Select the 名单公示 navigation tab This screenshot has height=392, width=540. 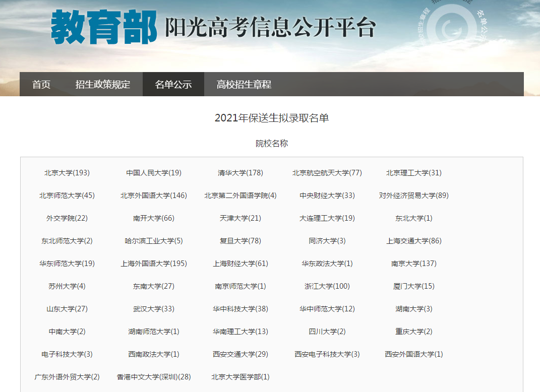pyautogui.click(x=173, y=84)
